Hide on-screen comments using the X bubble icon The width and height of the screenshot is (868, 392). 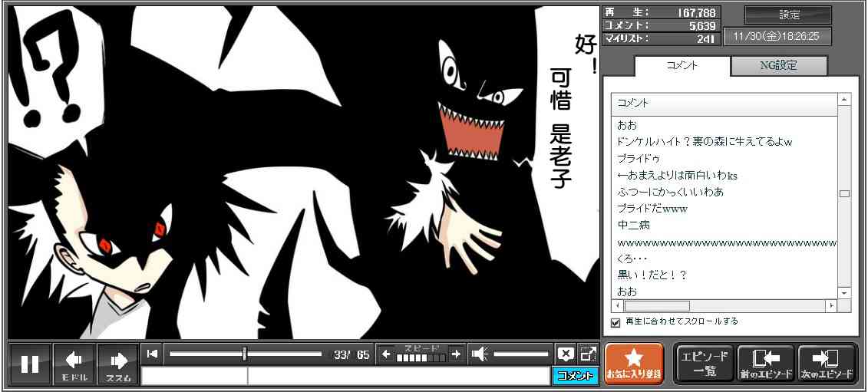565,354
